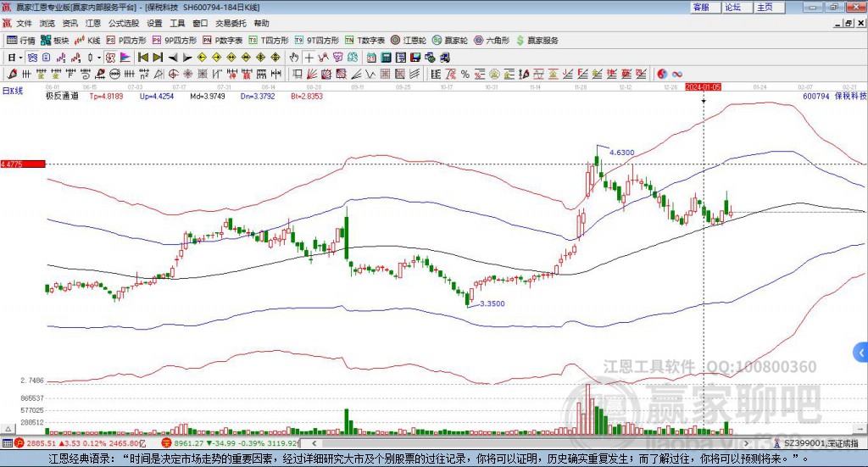This screenshot has height=467, width=868.
Task: Open the 行情 quotes view
Action: [x=20, y=41]
